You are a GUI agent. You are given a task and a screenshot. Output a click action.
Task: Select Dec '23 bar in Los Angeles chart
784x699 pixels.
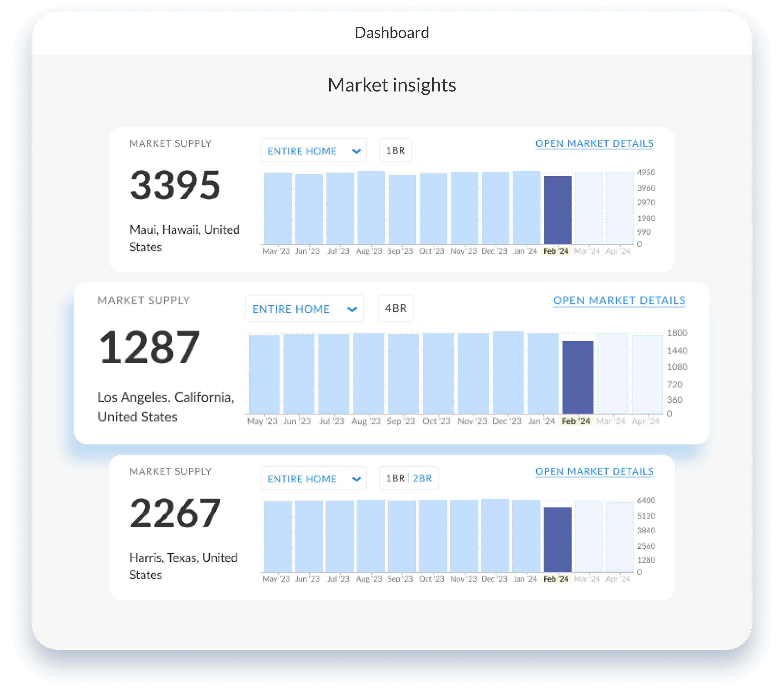tap(508, 373)
